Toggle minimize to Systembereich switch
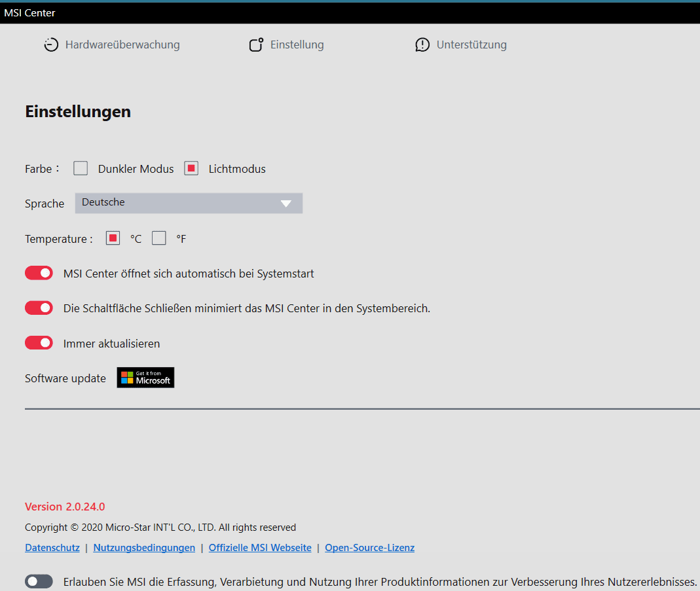This screenshot has height=591, width=700. pos(39,308)
